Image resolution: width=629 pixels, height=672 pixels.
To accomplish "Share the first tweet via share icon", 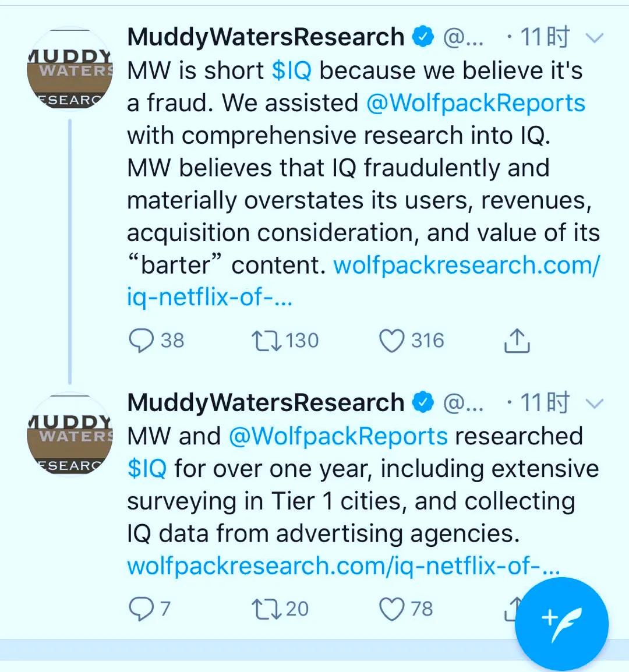I will tap(517, 341).
